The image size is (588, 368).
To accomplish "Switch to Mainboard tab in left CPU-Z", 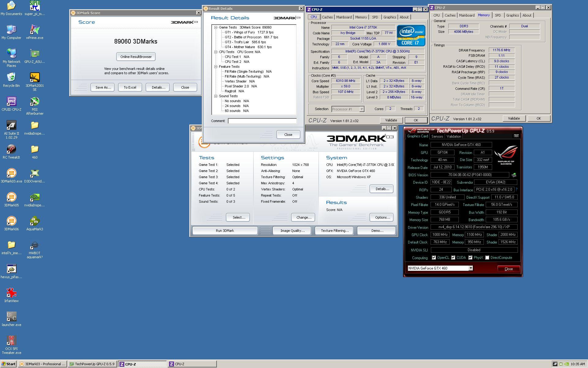I will pyautogui.click(x=344, y=17).
